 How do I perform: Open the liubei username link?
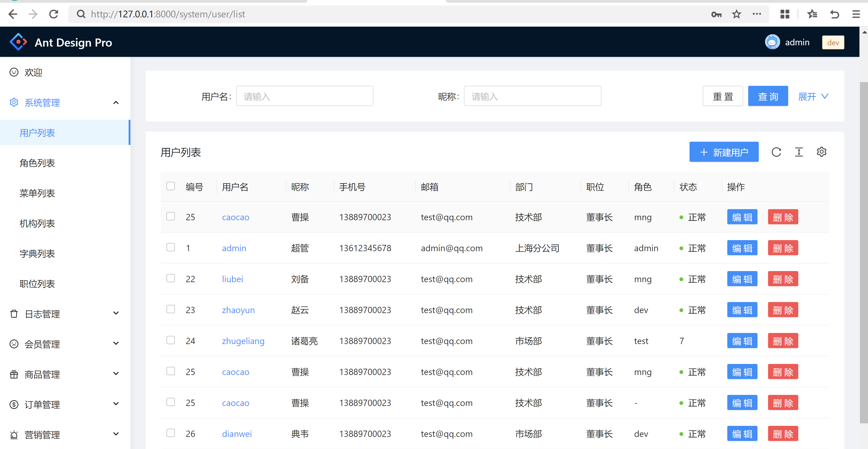pos(232,279)
